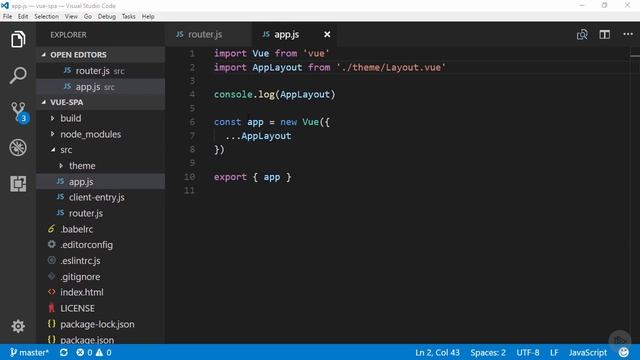Open the Go menu

point(88,16)
